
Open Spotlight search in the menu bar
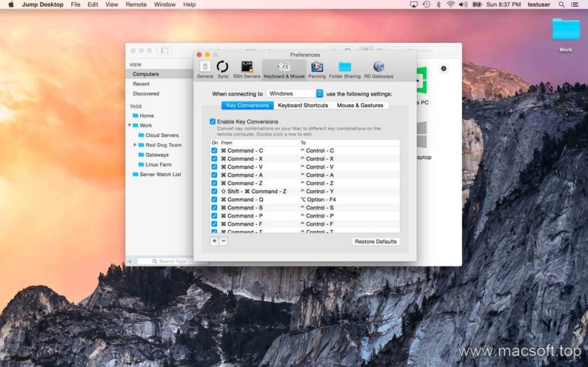[x=561, y=4]
